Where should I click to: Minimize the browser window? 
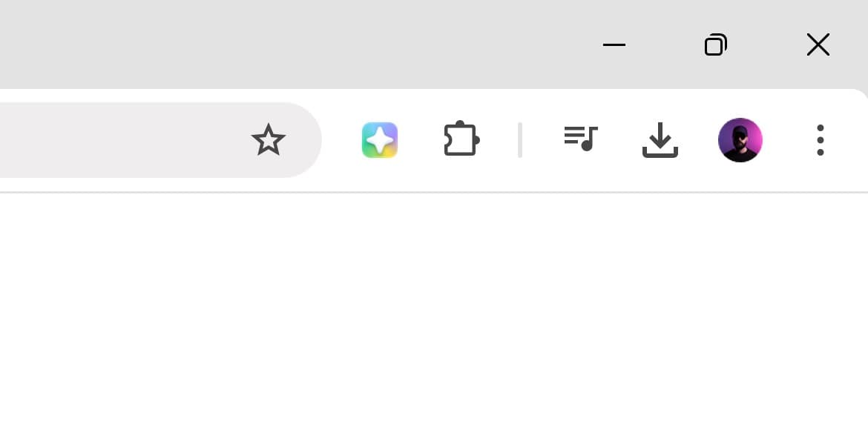(x=614, y=44)
